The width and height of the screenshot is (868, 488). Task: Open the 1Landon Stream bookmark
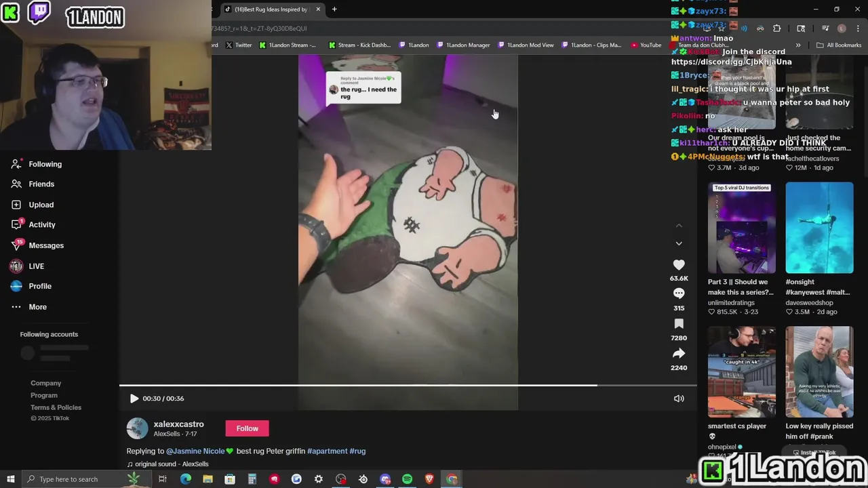288,45
